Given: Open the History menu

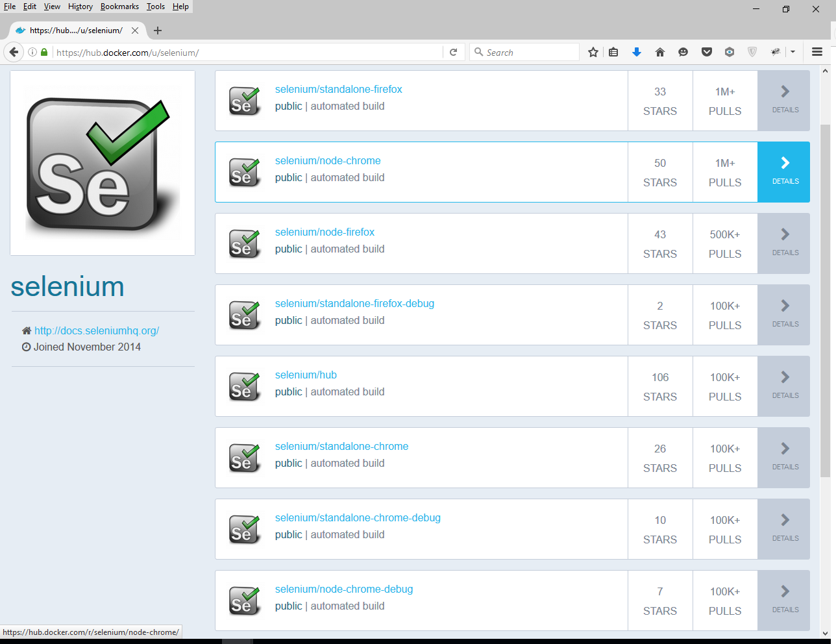Looking at the screenshot, I should pyautogui.click(x=80, y=6).
